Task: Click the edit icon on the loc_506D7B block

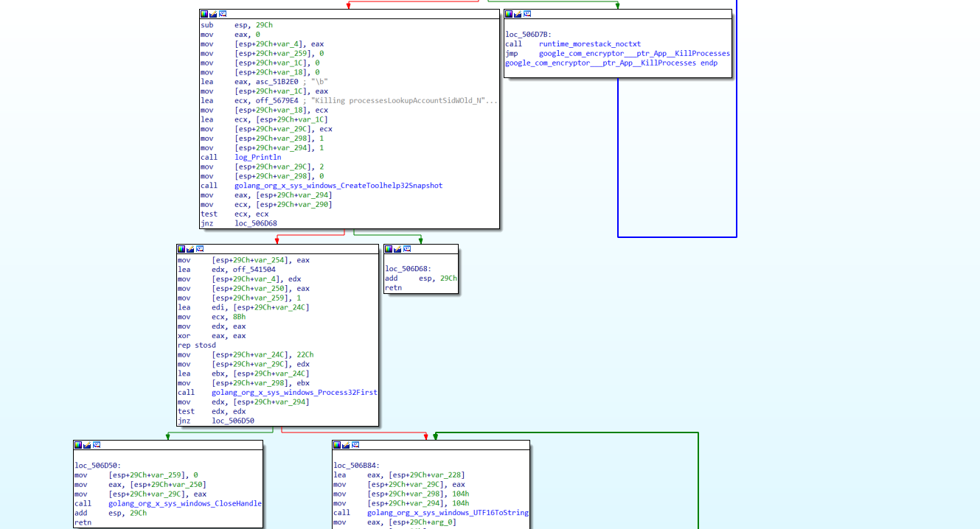Action: coord(518,14)
